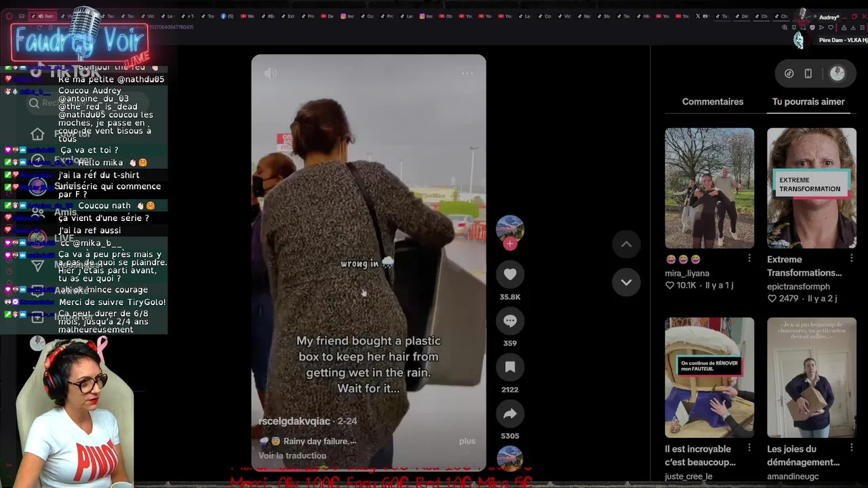The height and width of the screenshot is (488, 868).
Task: Open the mira_liyana video thumbnail
Action: pos(709,188)
